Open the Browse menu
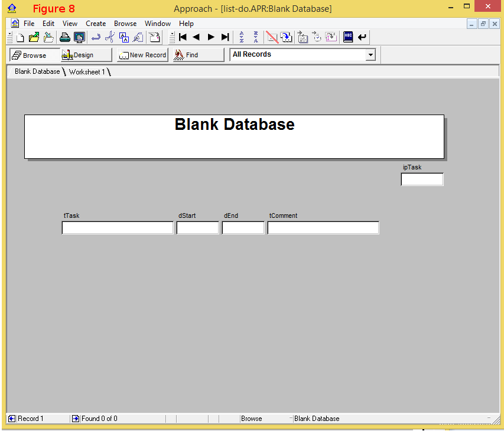The width and height of the screenshot is (504, 431). point(125,24)
